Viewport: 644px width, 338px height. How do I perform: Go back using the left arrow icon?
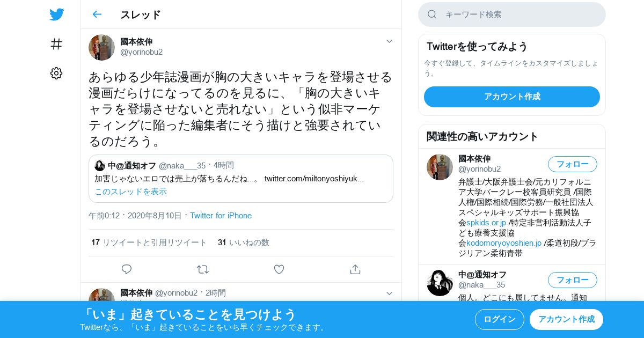point(97,14)
